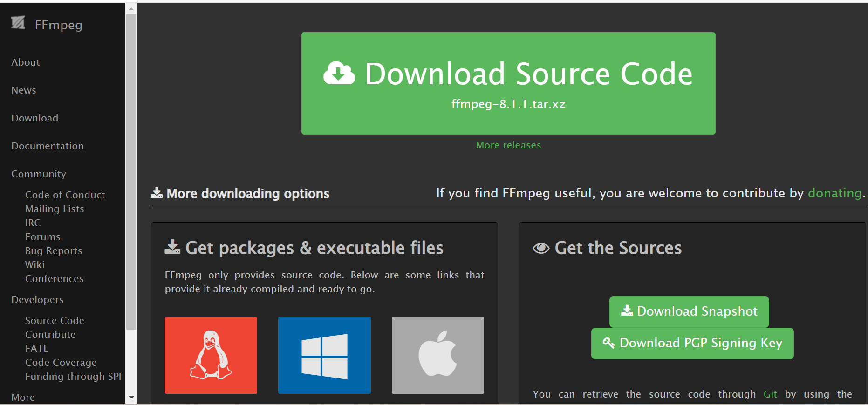Viewport: 868px width, 405px height.
Task: Select the Linux penguin packages tile
Action: click(x=211, y=355)
